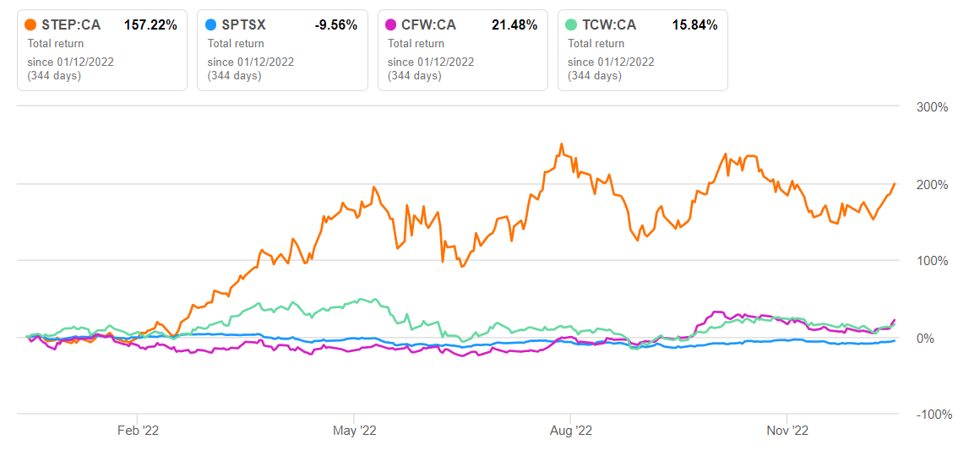980x461 pixels.
Task: Click the Nov '22 axis label
Action: pos(787,431)
